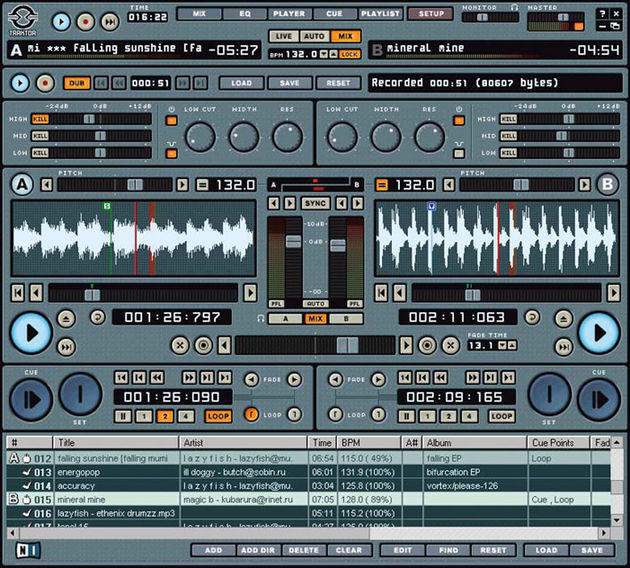The width and height of the screenshot is (630, 568).
Task: Switch to the CUE tab
Action: tap(334, 13)
